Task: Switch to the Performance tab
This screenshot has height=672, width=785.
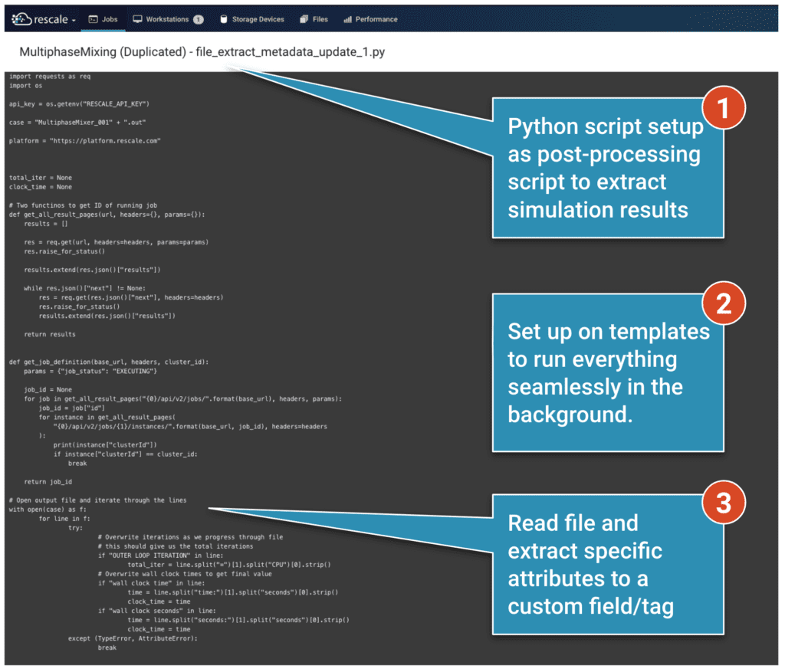Action: [370, 19]
